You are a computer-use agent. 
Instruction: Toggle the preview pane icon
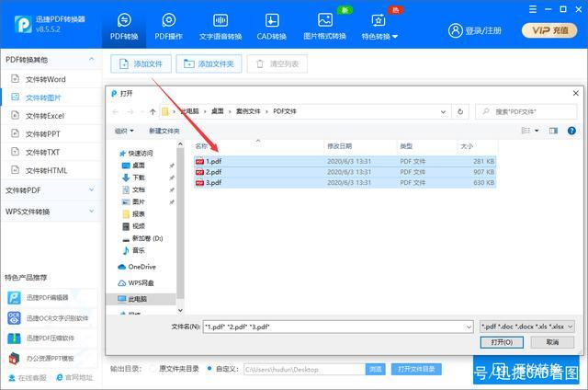553,131
